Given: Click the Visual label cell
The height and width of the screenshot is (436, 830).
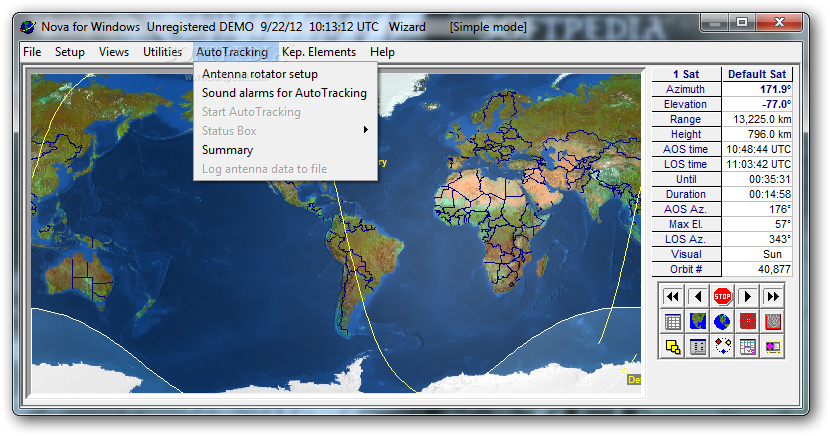Looking at the screenshot, I should point(686,255).
